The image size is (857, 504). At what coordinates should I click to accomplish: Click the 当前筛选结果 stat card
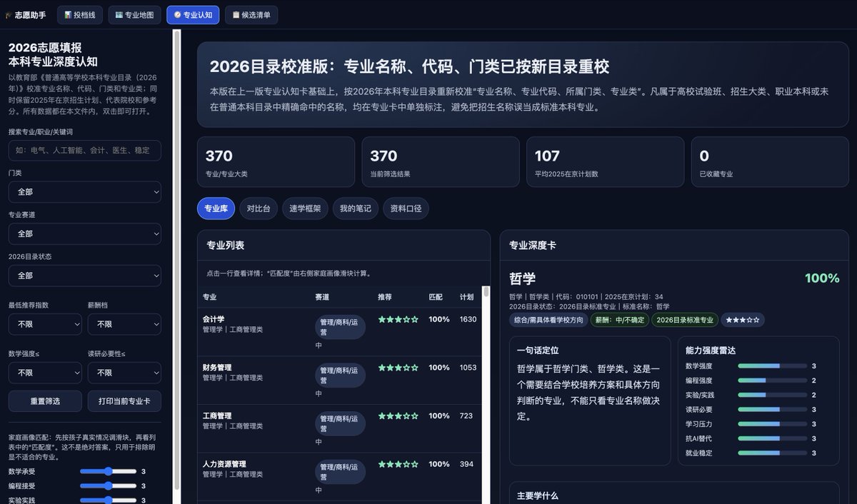click(441, 162)
